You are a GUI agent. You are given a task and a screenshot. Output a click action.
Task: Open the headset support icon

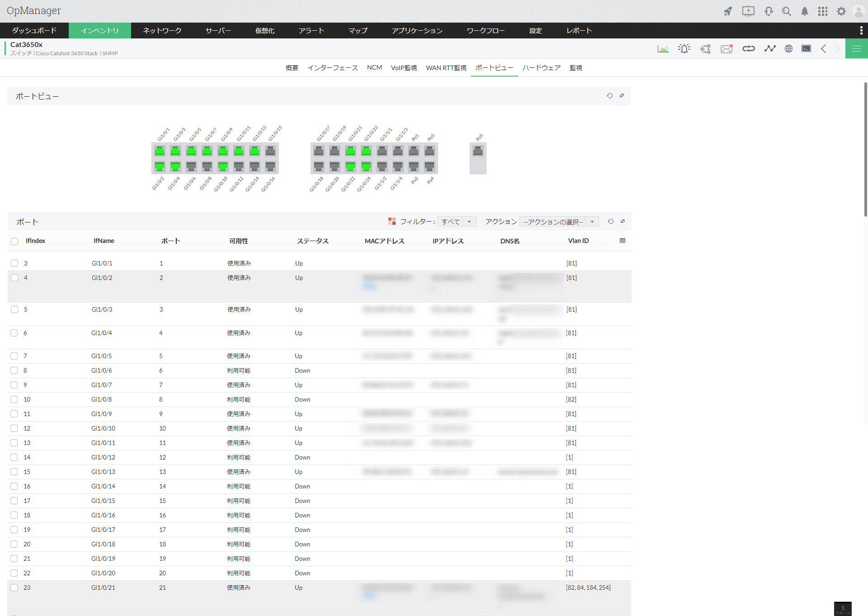(x=769, y=11)
